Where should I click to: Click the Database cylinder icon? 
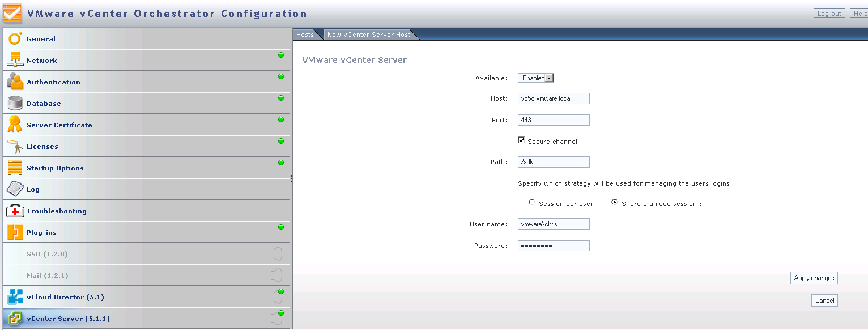15,103
